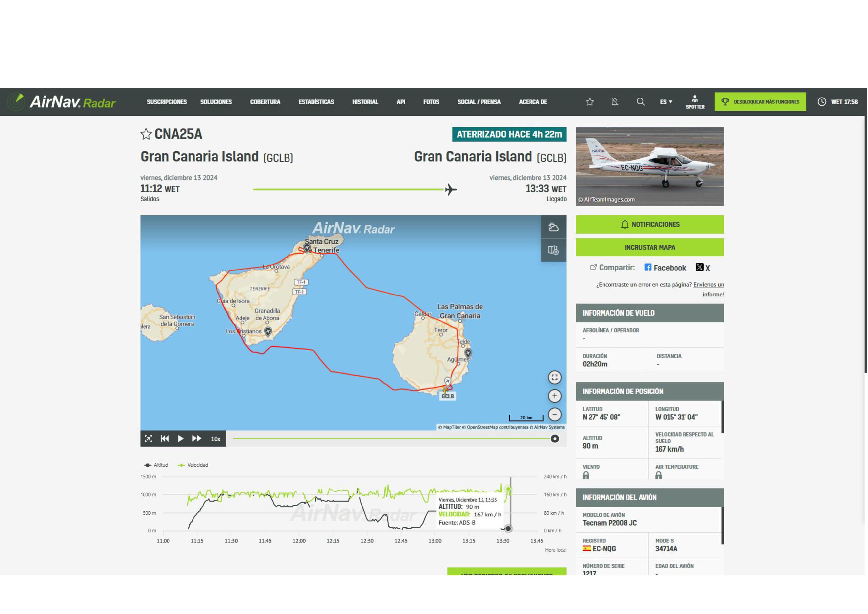
Task: Change the 10x playback speed
Action: [216, 439]
